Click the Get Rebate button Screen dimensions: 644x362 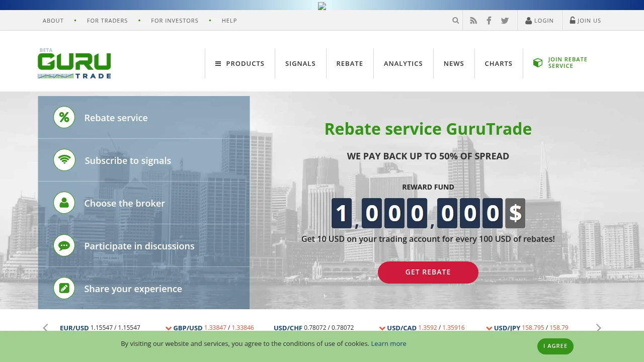428,272
